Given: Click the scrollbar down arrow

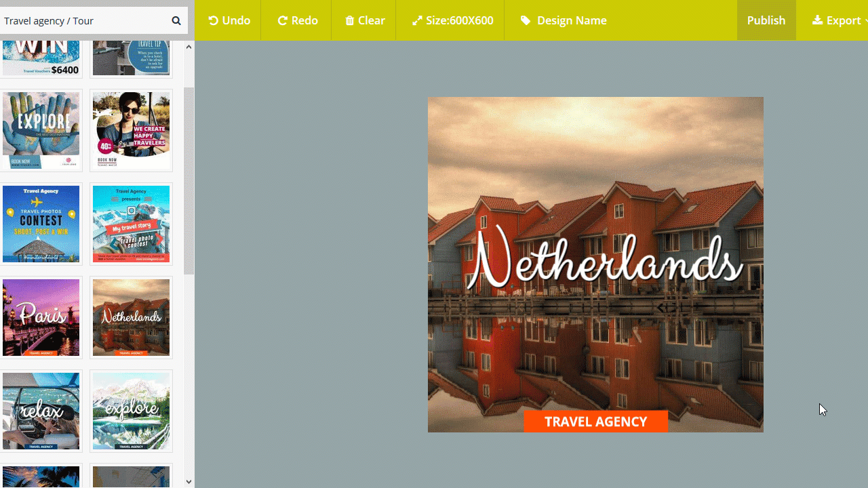Looking at the screenshot, I should pyautogui.click(x=189, y=482).
